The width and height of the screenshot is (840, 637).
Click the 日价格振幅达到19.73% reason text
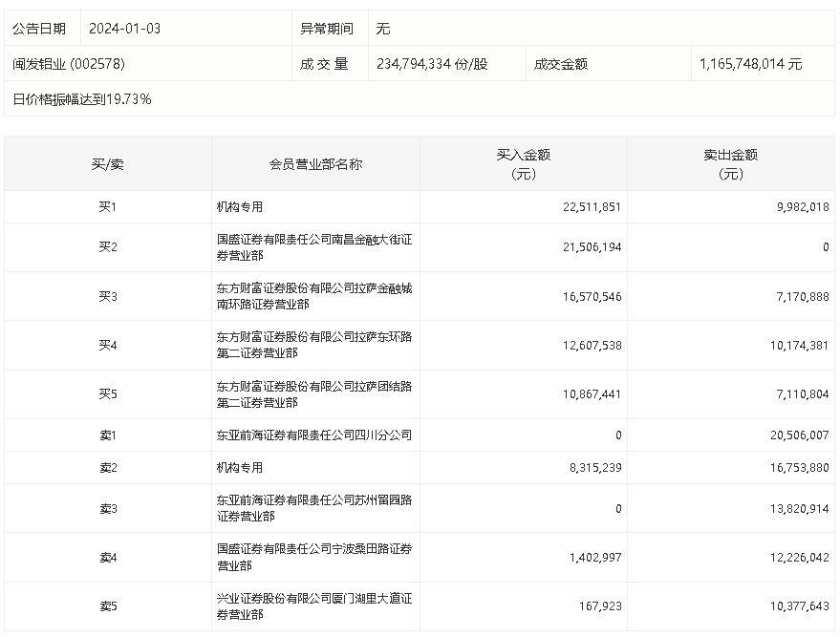[82, 99]
